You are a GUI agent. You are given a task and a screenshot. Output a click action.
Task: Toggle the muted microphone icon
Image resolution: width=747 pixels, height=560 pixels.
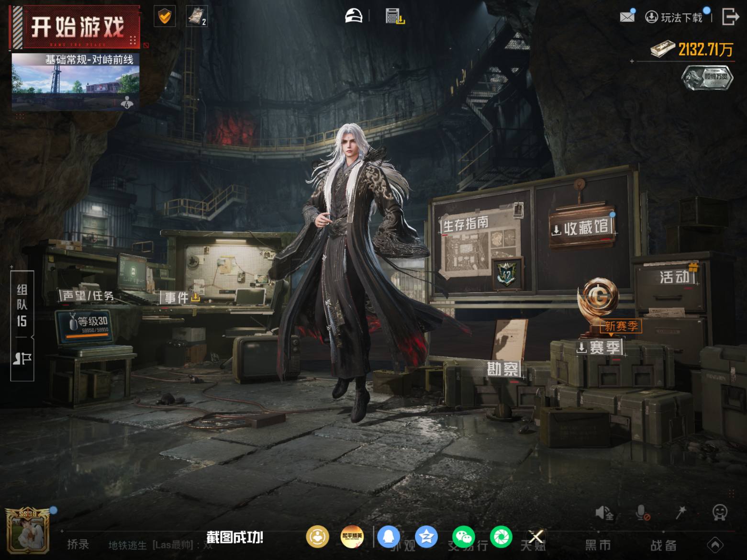(x=643, y=513)
